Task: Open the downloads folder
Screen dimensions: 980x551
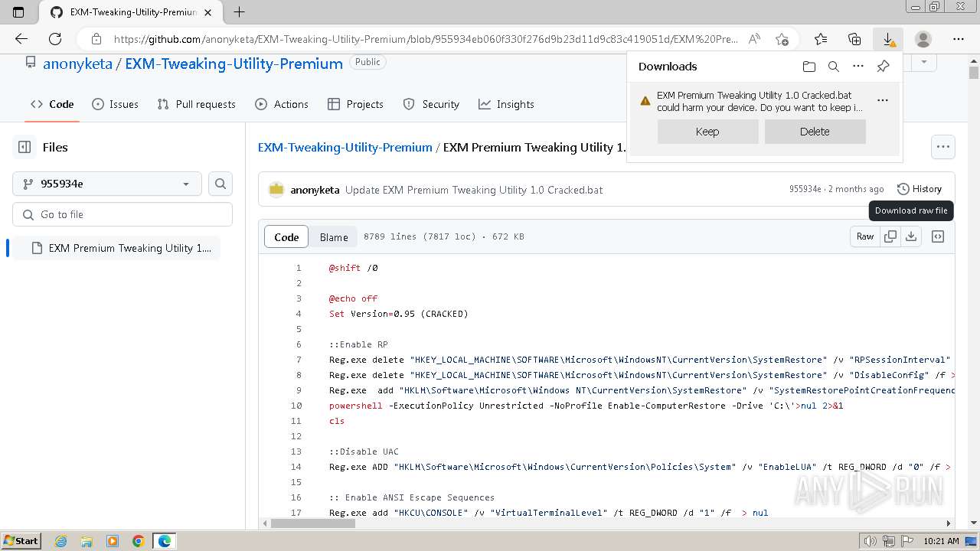Action: [809, 67]
